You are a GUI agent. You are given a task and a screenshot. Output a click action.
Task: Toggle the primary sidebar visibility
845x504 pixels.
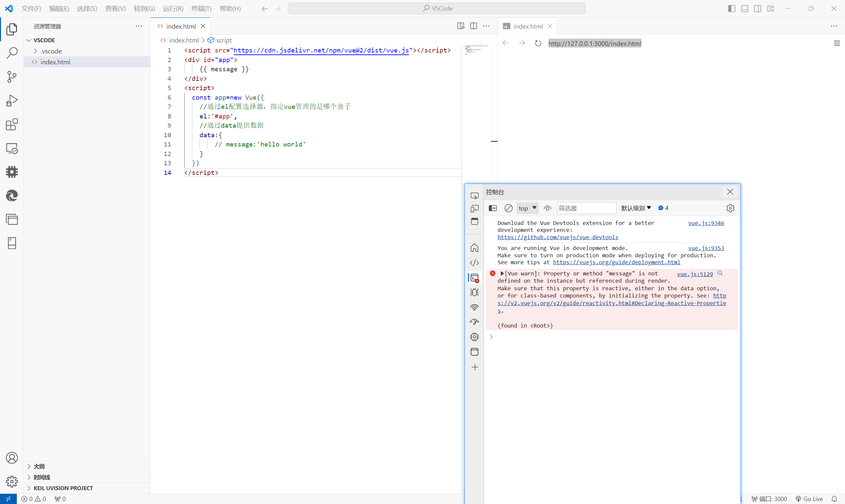[731, 8]
